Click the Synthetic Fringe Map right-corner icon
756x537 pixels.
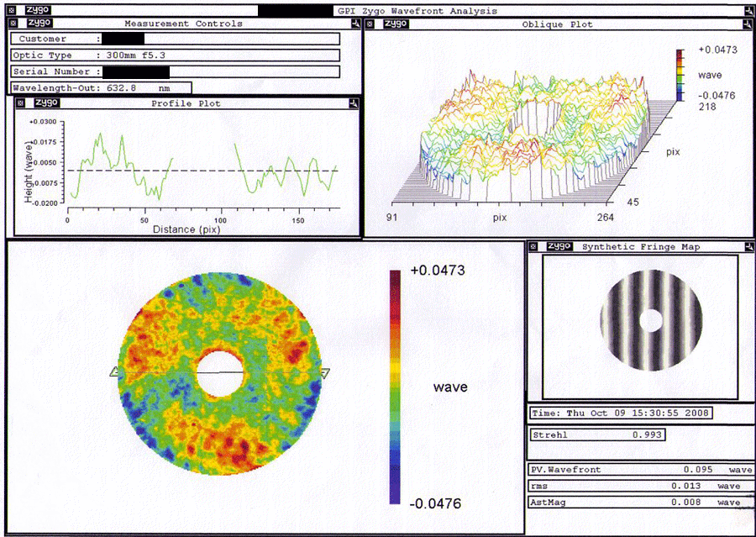pos(749,246)
